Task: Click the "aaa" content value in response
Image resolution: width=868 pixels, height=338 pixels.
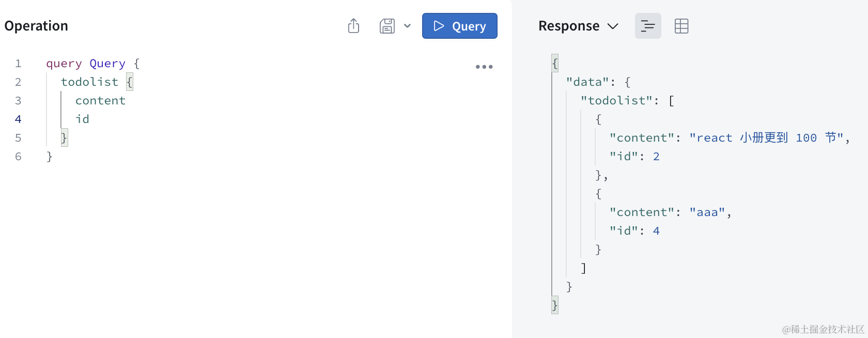Action: pos(707,212)
